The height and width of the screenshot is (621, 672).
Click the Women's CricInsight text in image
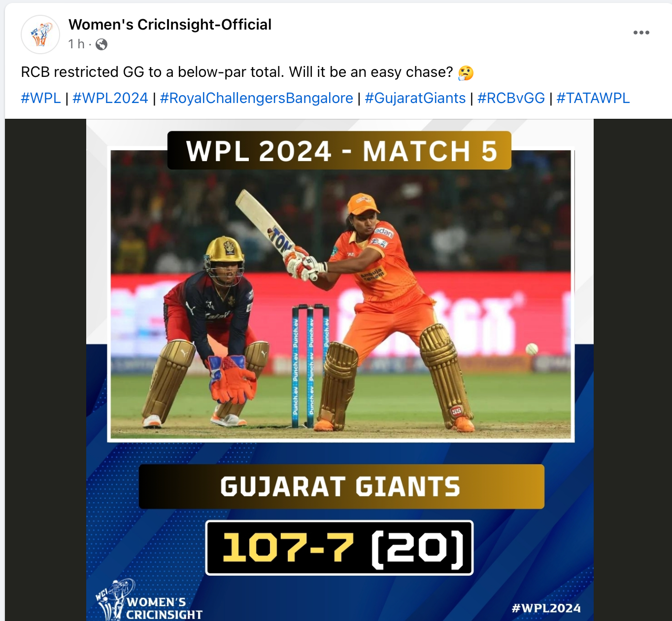click(x=164, y=608)
